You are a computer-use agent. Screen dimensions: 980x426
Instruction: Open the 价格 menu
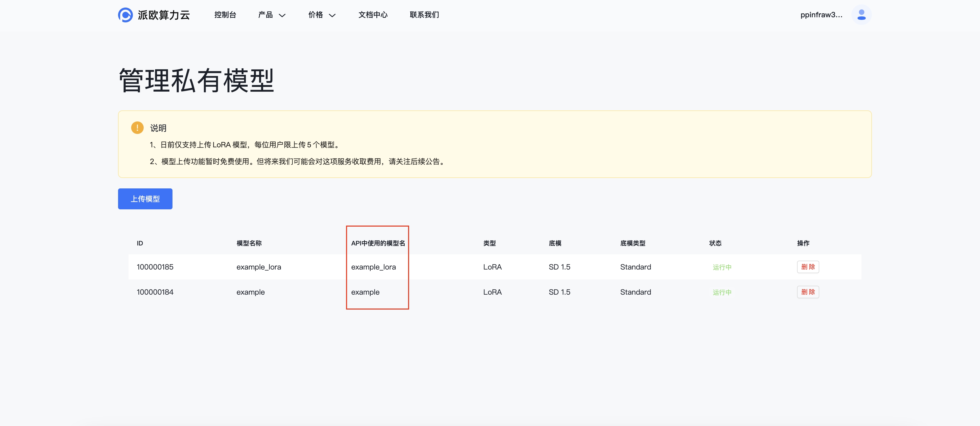(x=316, y=15)
